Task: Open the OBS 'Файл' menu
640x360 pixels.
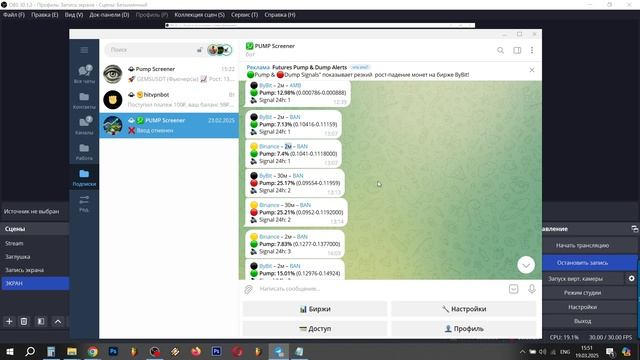Action: [14, 15]
